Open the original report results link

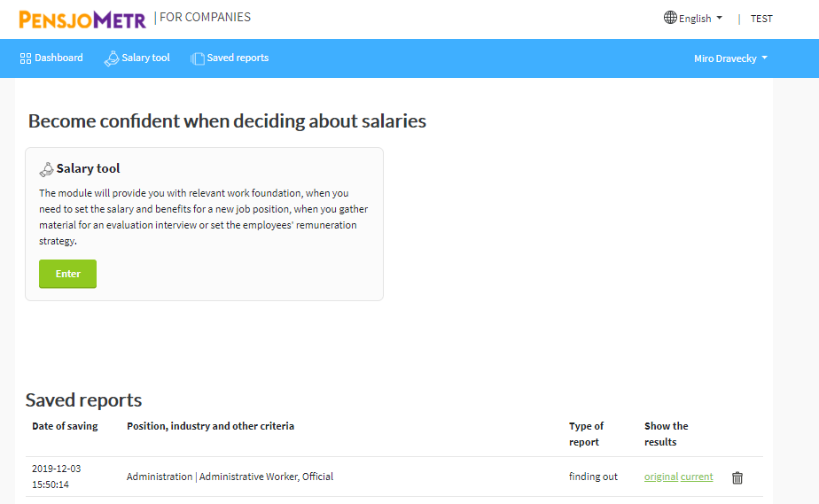[x=660, y=477]
